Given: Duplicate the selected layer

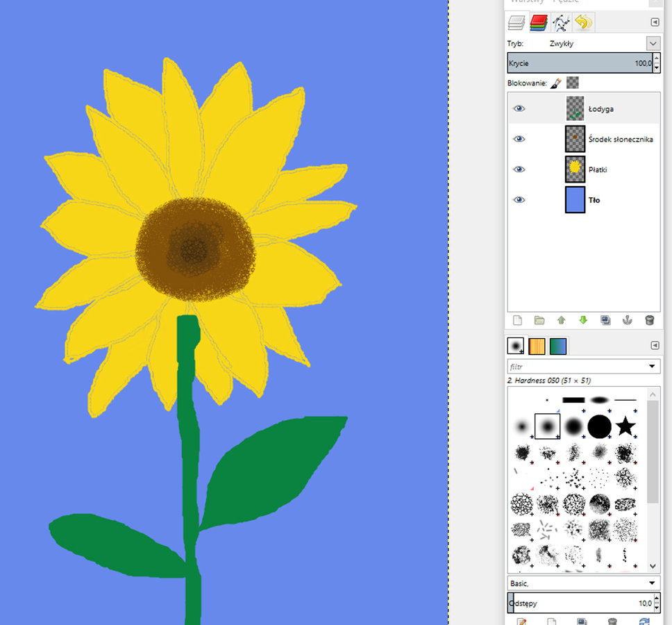Looking at the screenshot, I should point(605,320).
